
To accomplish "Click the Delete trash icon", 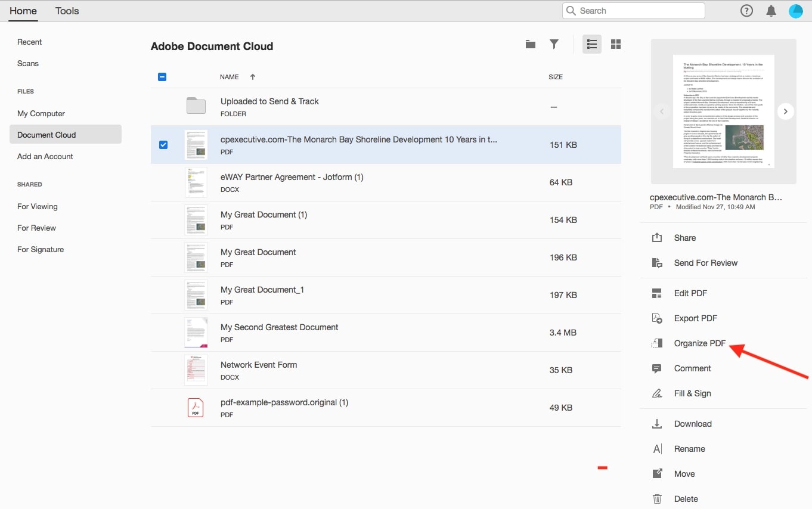I will pyautogui.click(x=657, y=499).
